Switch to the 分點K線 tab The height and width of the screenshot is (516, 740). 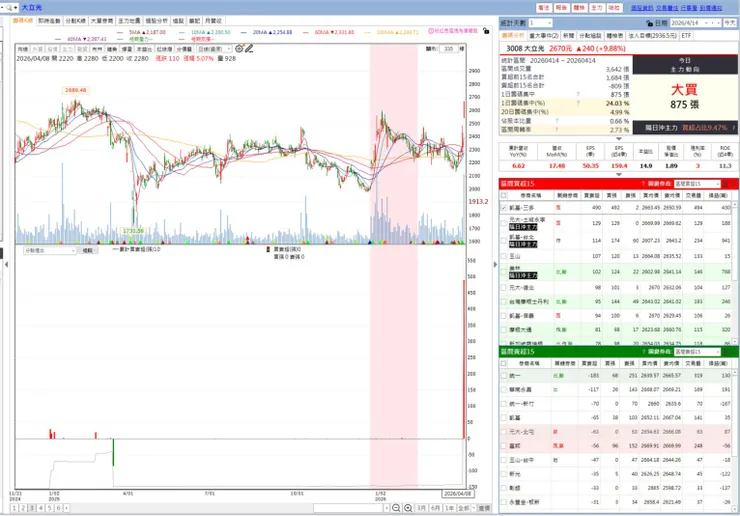coord(76,21)
